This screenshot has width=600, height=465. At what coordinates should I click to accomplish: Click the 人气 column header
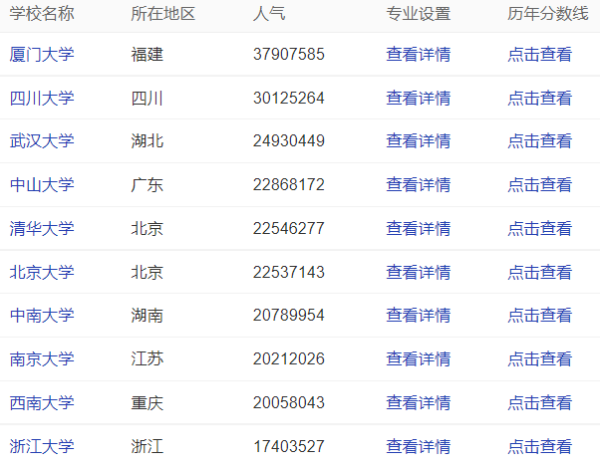tap(269, 14)
